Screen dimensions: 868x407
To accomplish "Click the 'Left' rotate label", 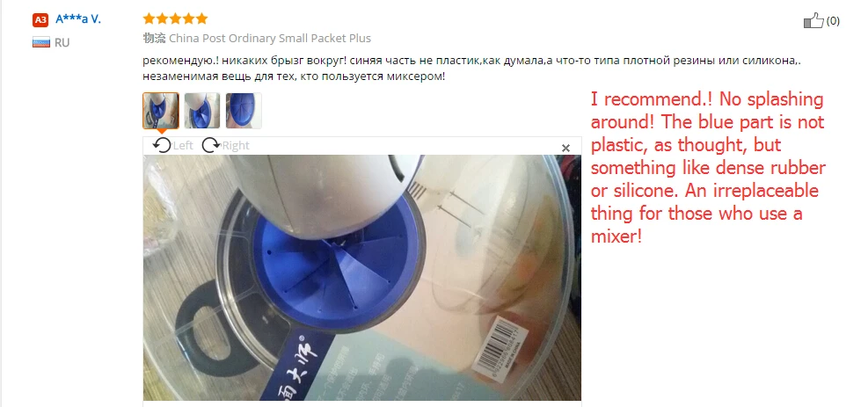I will (x=183, y=145).
